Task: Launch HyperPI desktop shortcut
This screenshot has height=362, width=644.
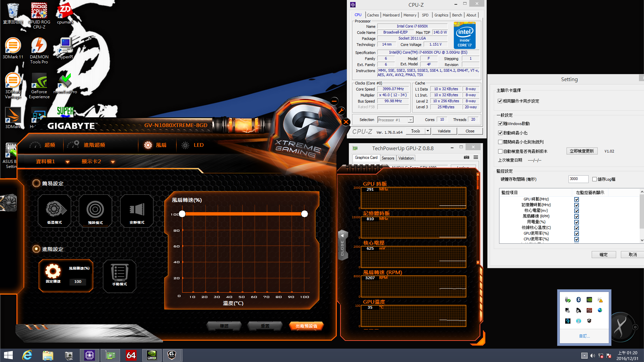Action: click(65, 48)
